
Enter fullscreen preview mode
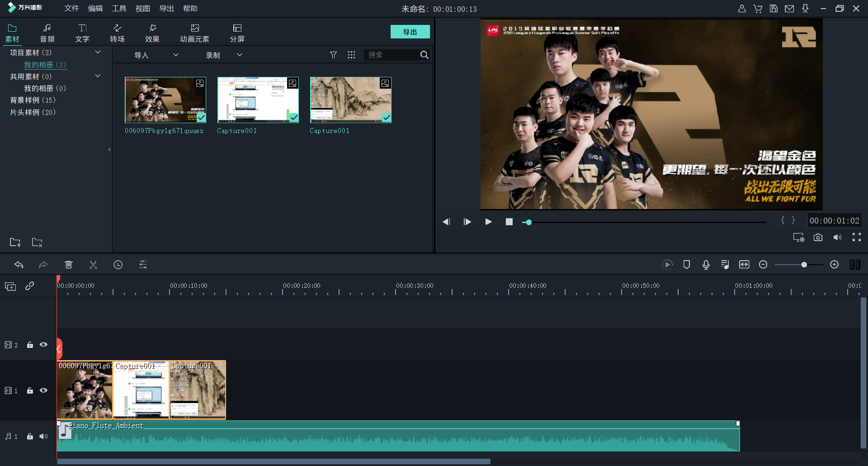click(856, 238)
